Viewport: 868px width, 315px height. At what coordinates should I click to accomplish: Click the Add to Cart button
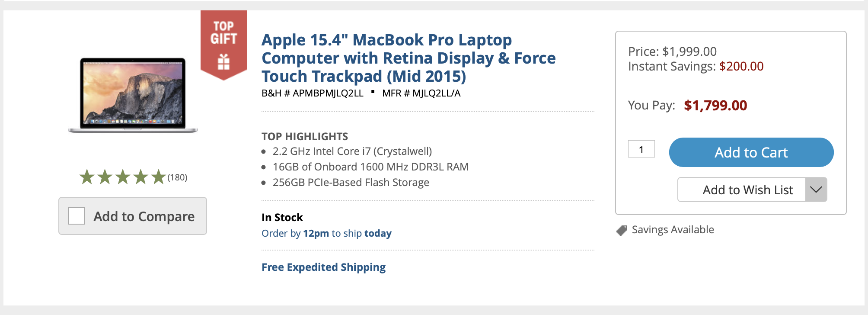point(751,152)
